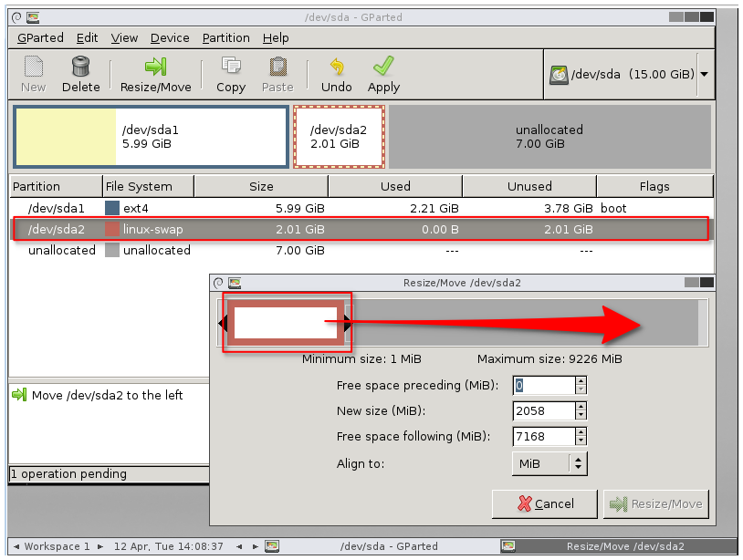
Task: Select /dev/sda2 block in disk graphic
Action: (x=339, y=137)
